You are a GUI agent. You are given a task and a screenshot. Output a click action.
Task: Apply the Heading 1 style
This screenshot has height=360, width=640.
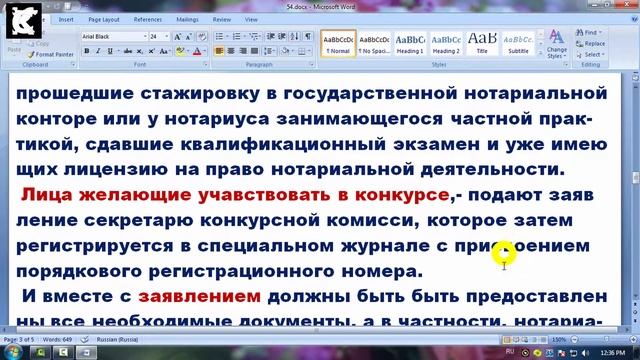410,43
